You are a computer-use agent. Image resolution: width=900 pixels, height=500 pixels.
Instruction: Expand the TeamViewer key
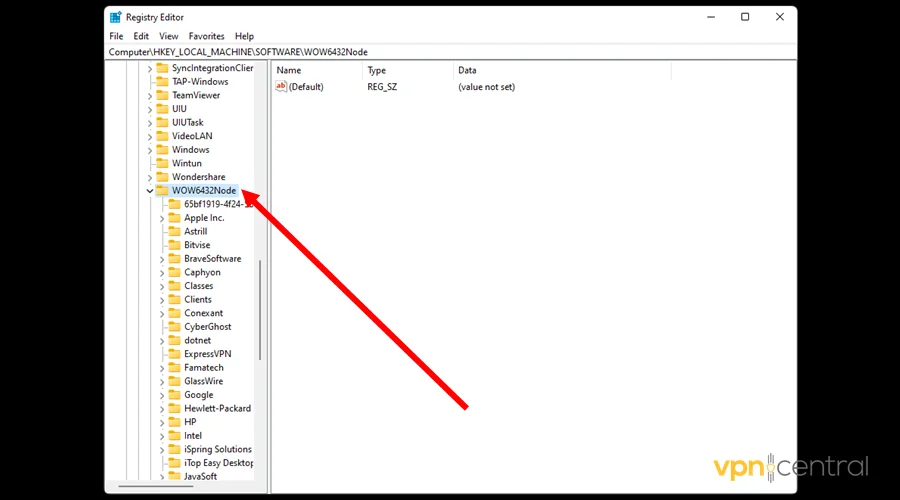tap(150, 95)
